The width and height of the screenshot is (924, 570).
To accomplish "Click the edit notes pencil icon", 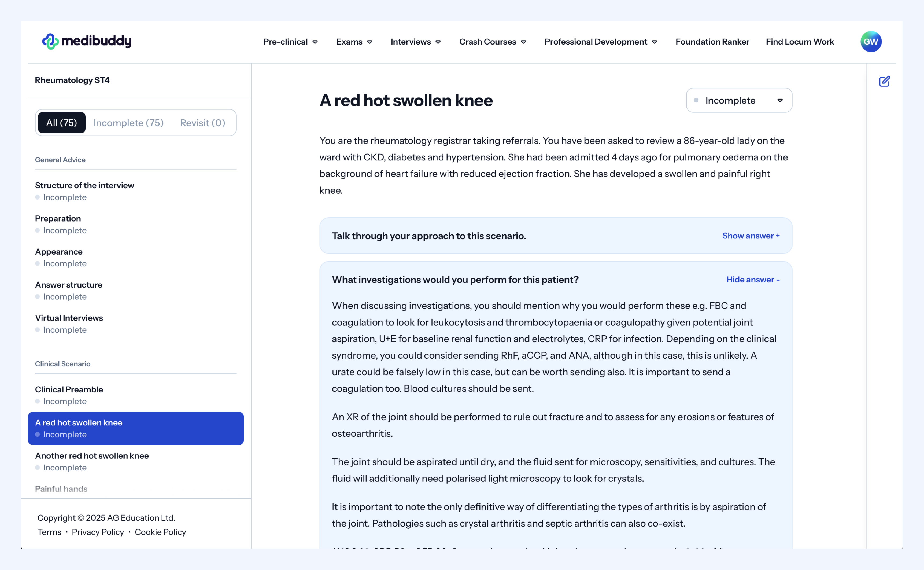I will click(x=884, y=82).
